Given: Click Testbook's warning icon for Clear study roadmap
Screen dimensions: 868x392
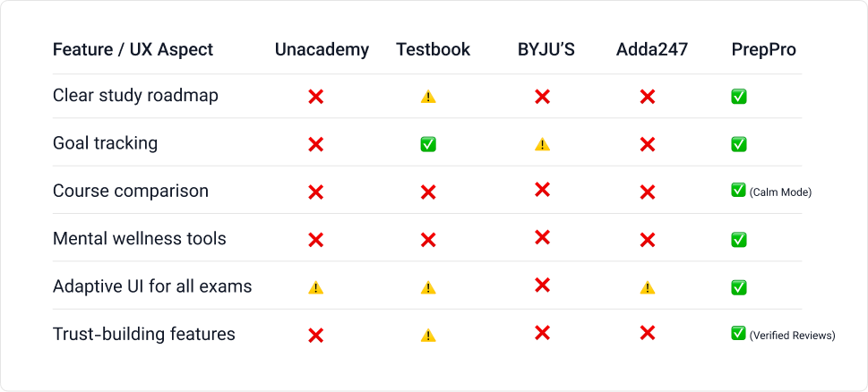Looking at the screenshot, I should (x=428, y=97).
